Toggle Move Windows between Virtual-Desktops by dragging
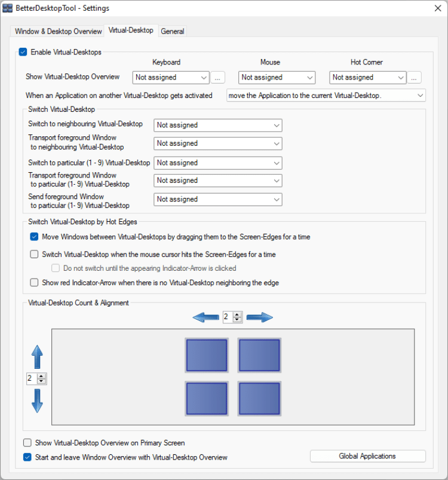Screen dimensions: 448x480 pos(34,237)
